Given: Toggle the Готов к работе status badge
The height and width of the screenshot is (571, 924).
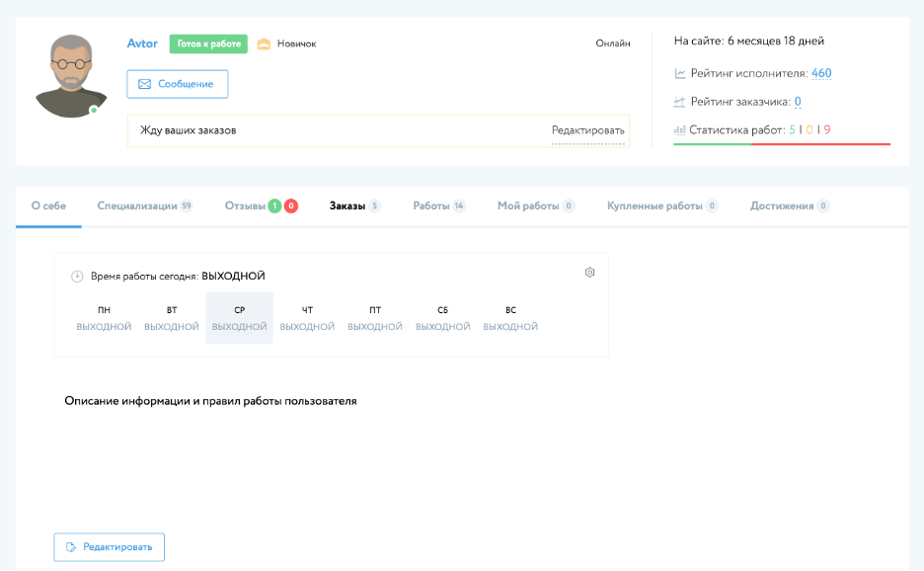Looking at the screenshot, I should [207, 43].
